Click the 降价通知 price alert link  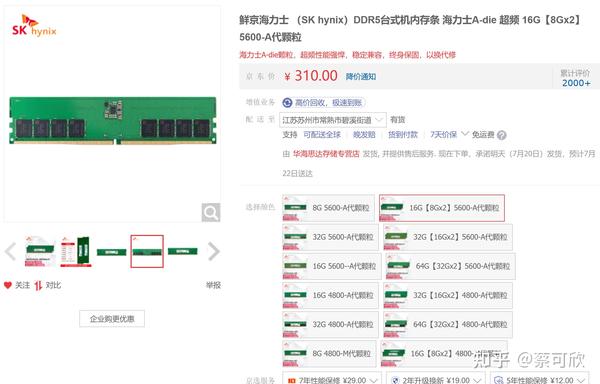pos(361,76)
